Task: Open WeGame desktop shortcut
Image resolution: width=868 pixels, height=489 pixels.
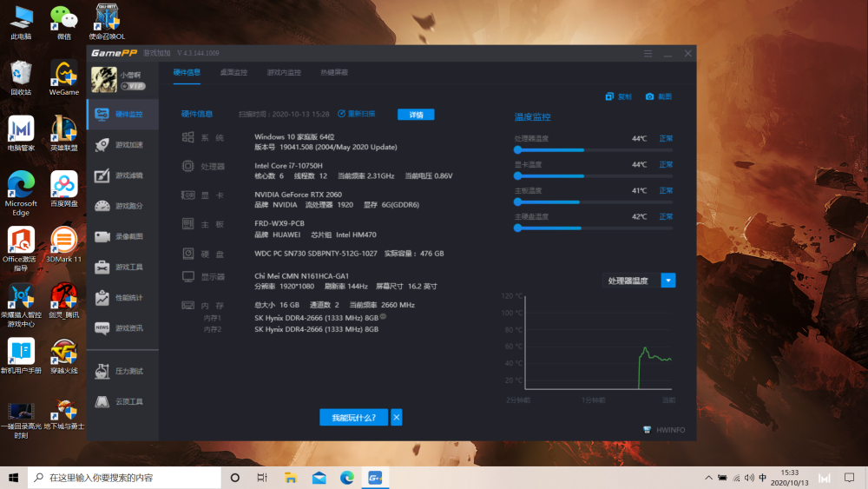Action: [x=64, y=78]
